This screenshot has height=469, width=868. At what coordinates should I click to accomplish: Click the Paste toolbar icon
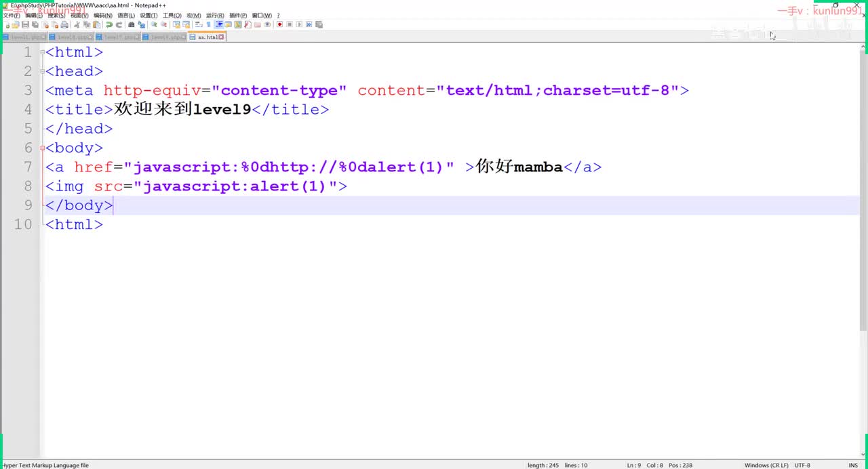(x=96, y=24)
